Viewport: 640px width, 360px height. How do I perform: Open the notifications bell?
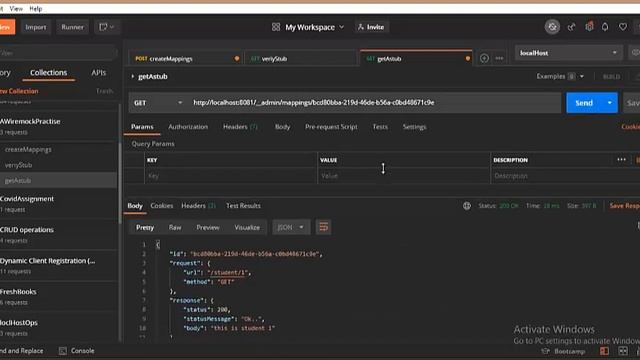[x=605, y=27]
